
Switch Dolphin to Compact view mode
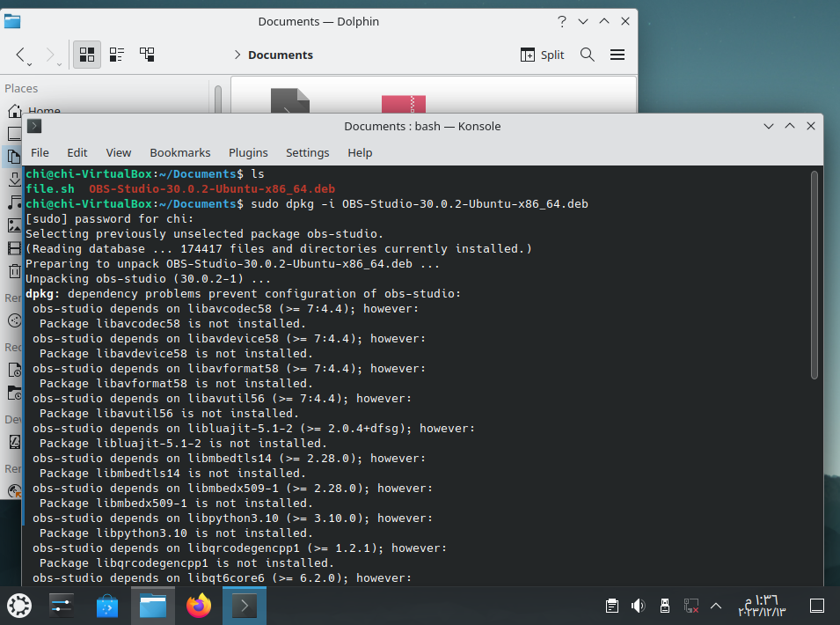117,55
